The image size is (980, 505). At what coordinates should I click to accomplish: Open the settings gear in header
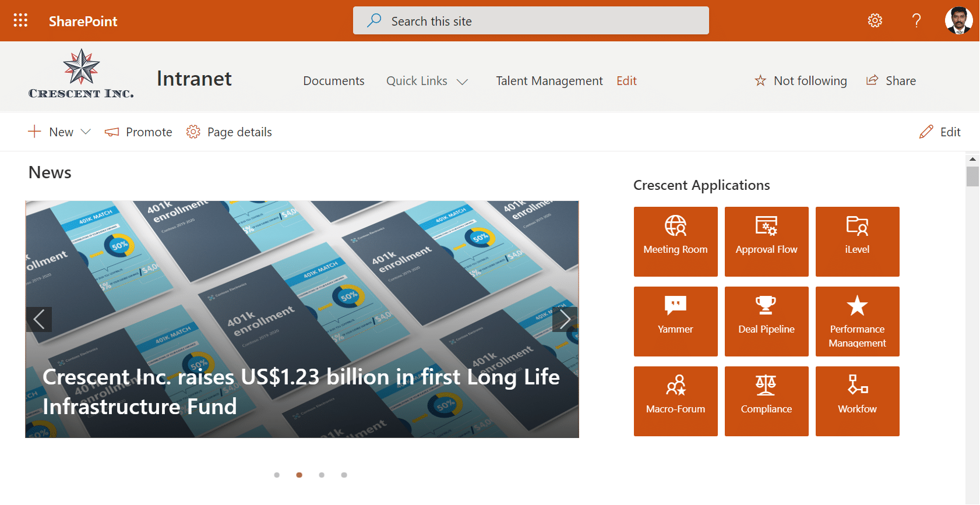[x=875, y=21]
